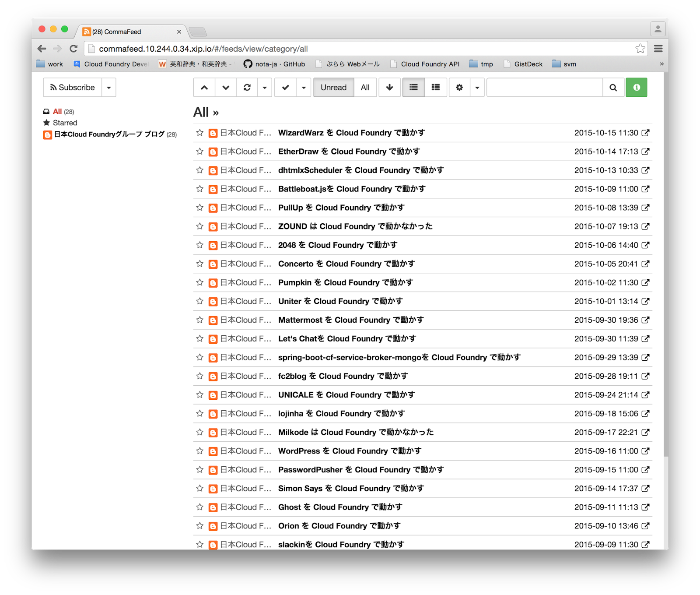Click the All » heading link
This screenshot has height=595, width=700.
point(206,113)
